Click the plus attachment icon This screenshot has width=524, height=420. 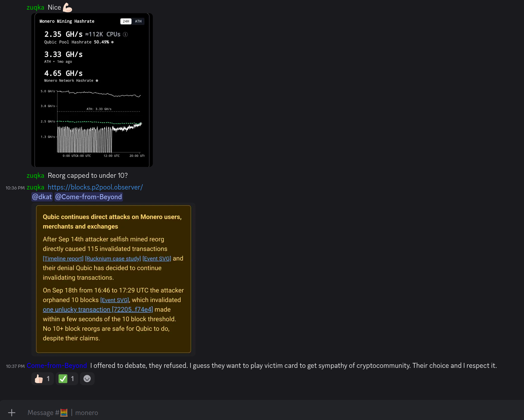12,413
